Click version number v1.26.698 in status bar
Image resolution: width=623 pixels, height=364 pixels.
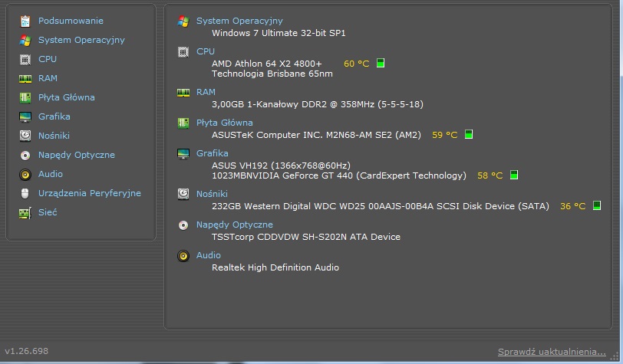tap(26, 351)
